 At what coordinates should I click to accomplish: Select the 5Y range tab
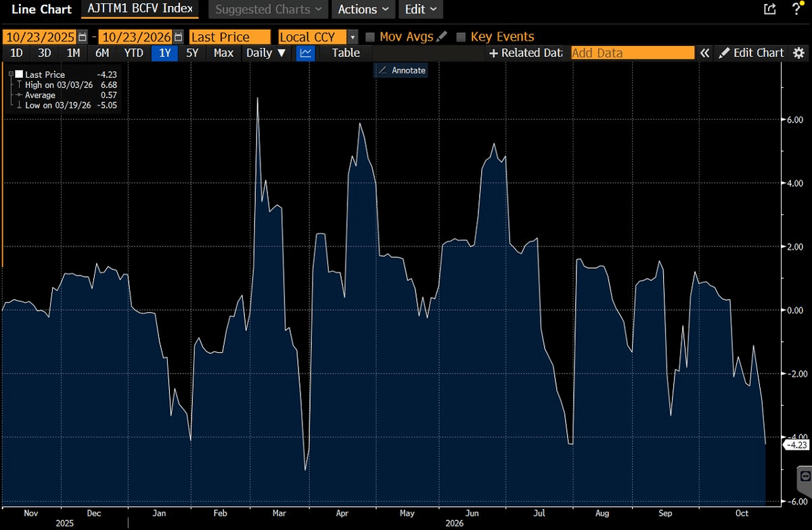pyautogui.click(x=193, y=53)
